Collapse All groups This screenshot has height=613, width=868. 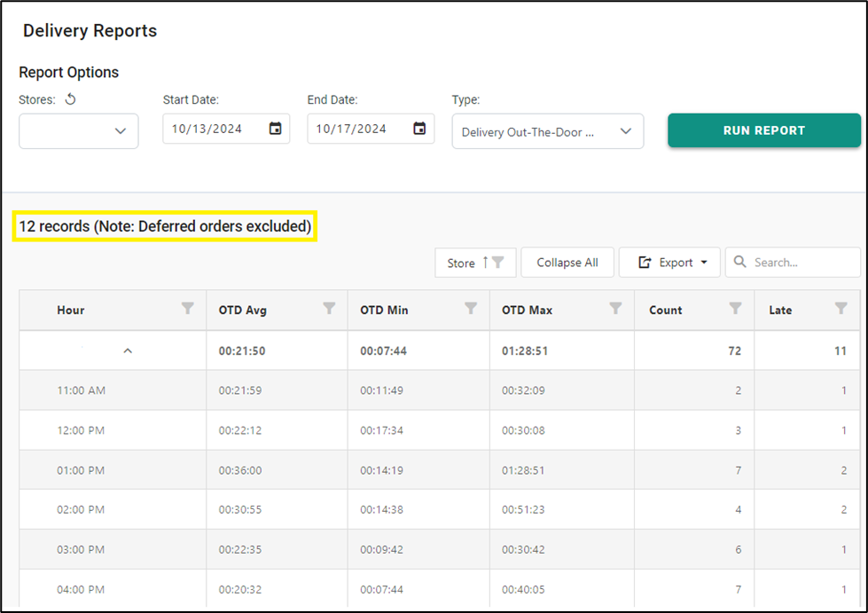pyautogui.click(x=567, y=262)
